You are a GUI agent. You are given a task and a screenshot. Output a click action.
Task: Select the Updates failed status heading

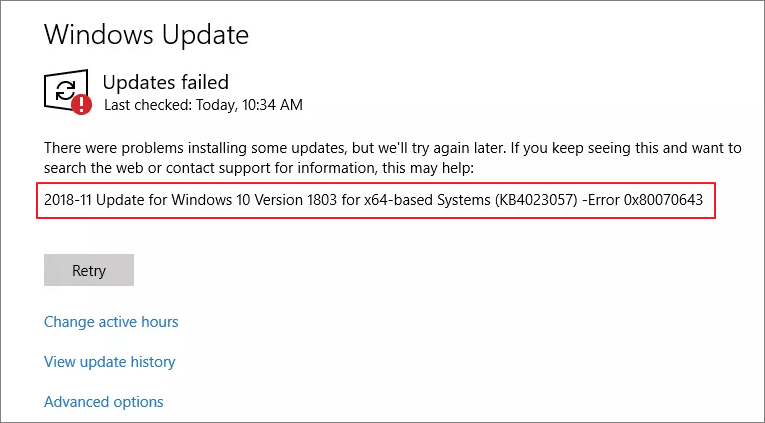[166, 82]
